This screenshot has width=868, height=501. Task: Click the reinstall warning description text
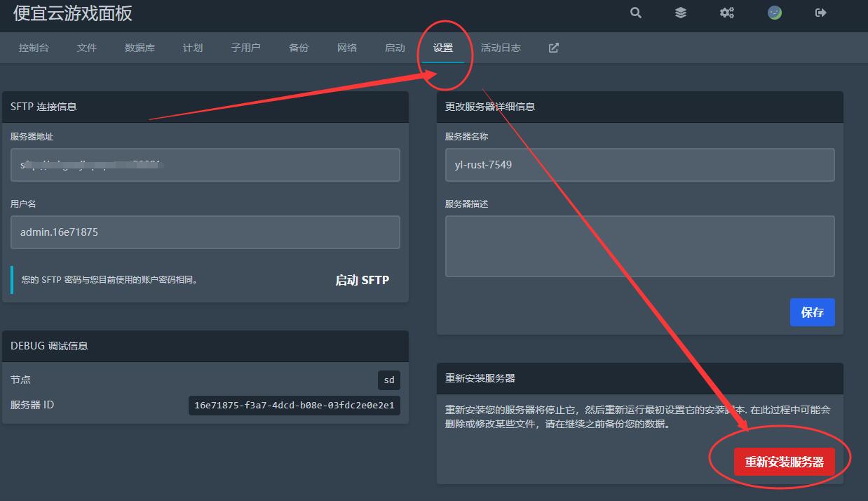point(638,417)
